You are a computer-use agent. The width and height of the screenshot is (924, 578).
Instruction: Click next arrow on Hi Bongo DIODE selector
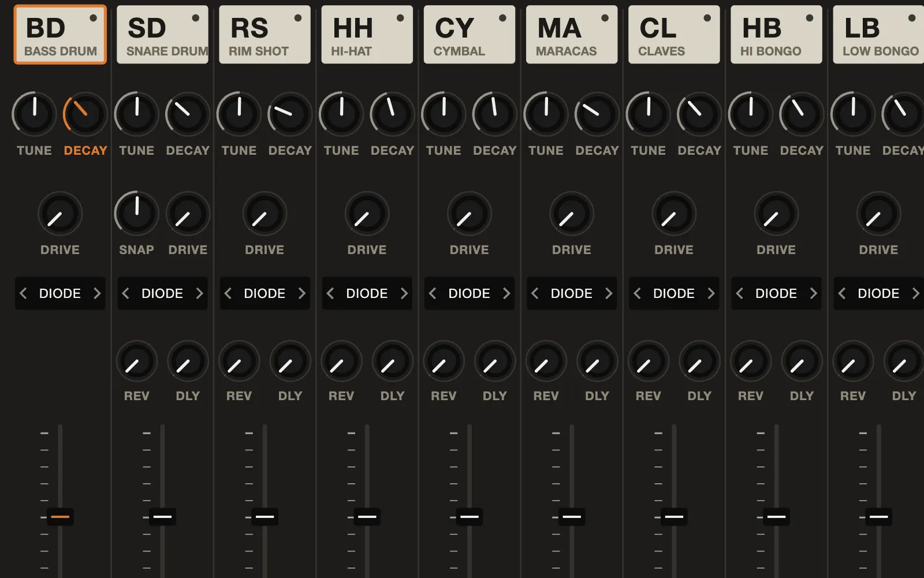813,293
